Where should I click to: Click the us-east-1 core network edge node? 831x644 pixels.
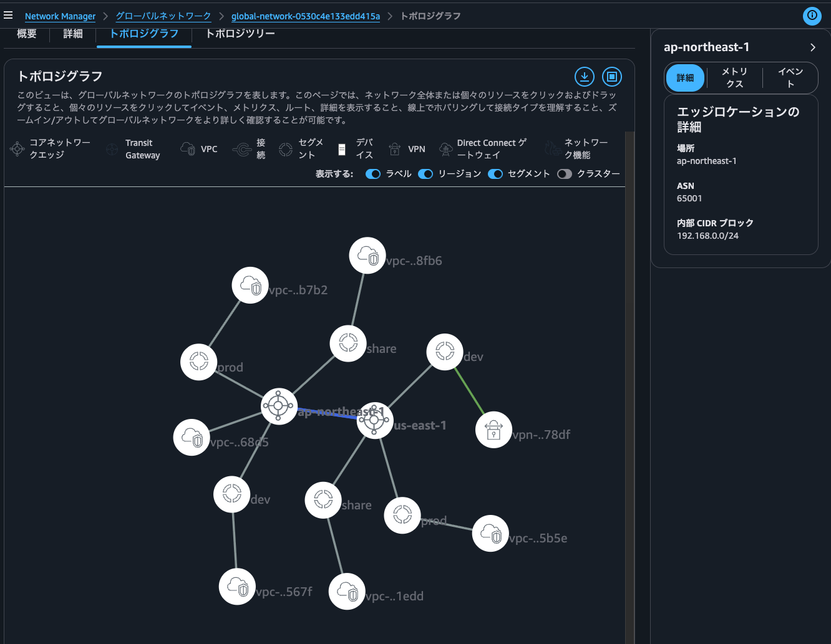click(x=374, y=421)
